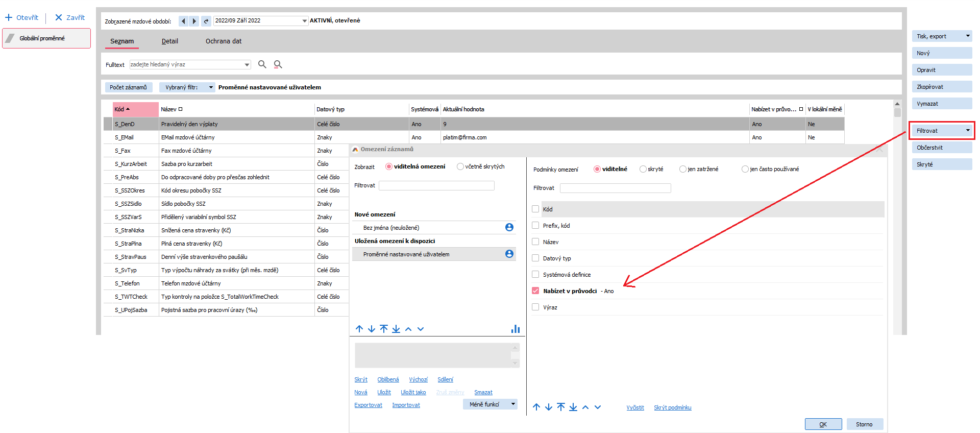The image size is (980, 433).
Task: Uncheck the Nabízet v průvodci checkbox
Action: 535,291
